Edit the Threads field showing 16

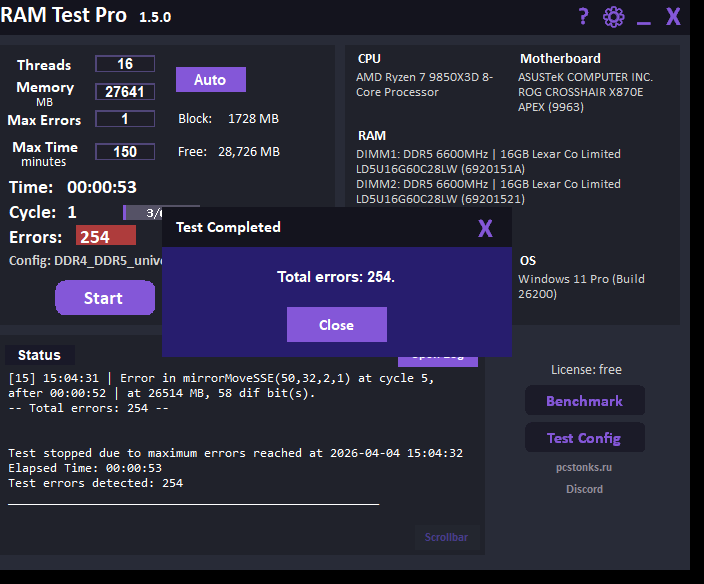tap(125, 64)
